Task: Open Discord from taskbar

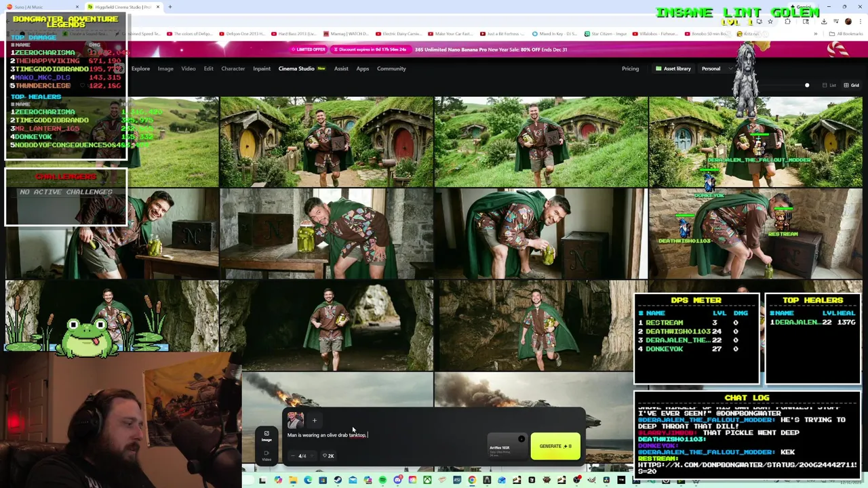Action: [397, 480]
